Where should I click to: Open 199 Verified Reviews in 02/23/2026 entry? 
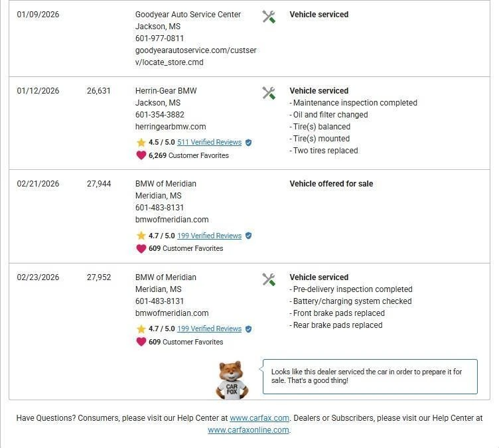(x=209, y=329)
